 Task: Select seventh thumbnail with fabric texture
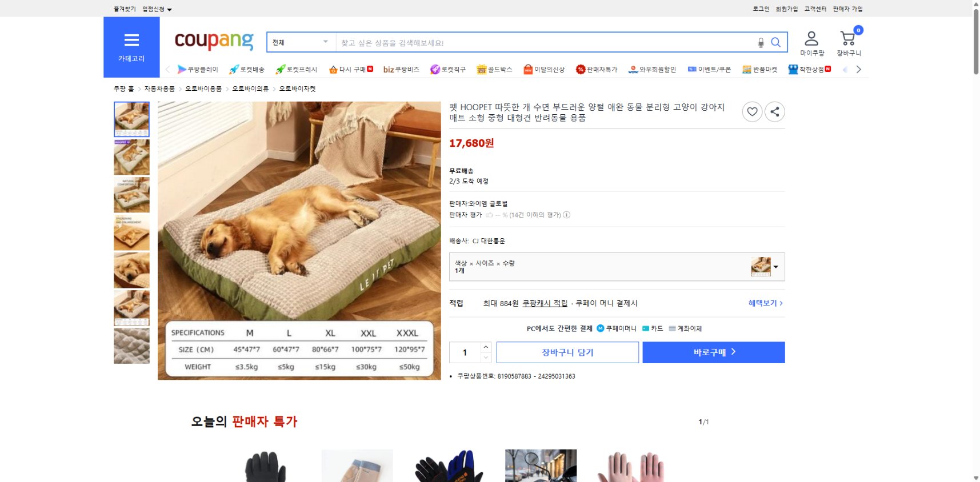(x=131, y=346)
